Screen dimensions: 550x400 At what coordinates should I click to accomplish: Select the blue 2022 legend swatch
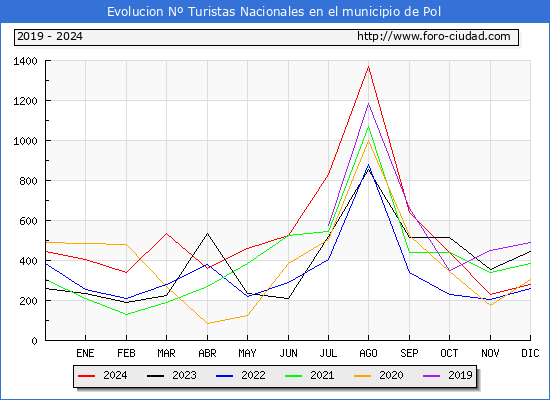click(x=224, y=376)
